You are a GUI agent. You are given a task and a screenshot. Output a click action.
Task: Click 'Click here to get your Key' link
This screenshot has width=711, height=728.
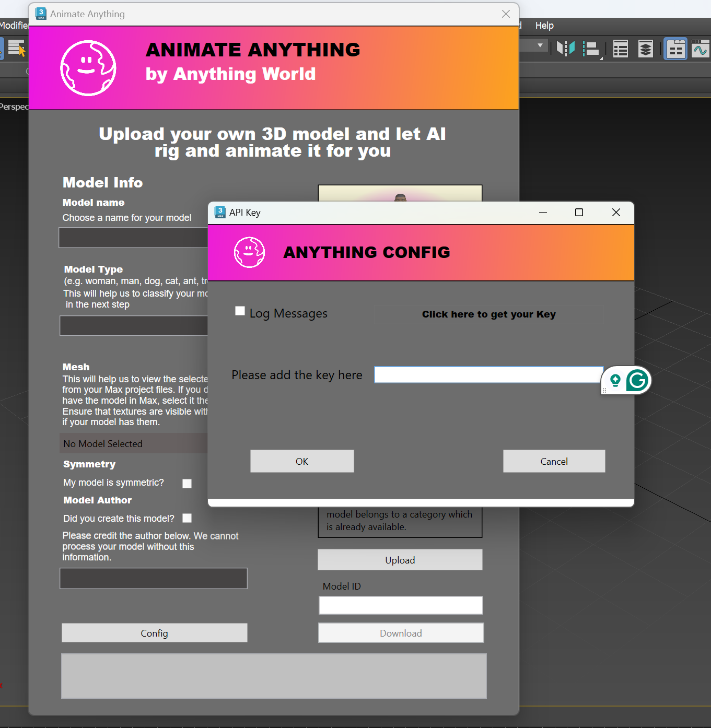[x=489, y=314]
